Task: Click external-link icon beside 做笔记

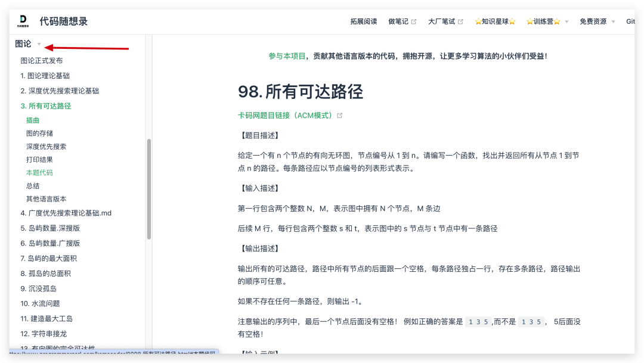Action: click(x=414, y=22)
